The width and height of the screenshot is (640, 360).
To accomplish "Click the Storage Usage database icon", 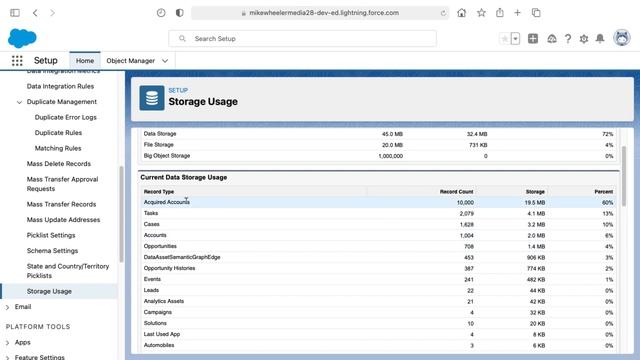I will tap(152, 98).
